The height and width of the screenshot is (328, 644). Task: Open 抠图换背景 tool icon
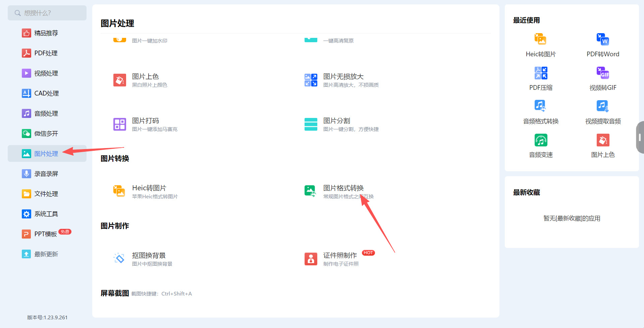pyautogui.click(x=120, y=259)
